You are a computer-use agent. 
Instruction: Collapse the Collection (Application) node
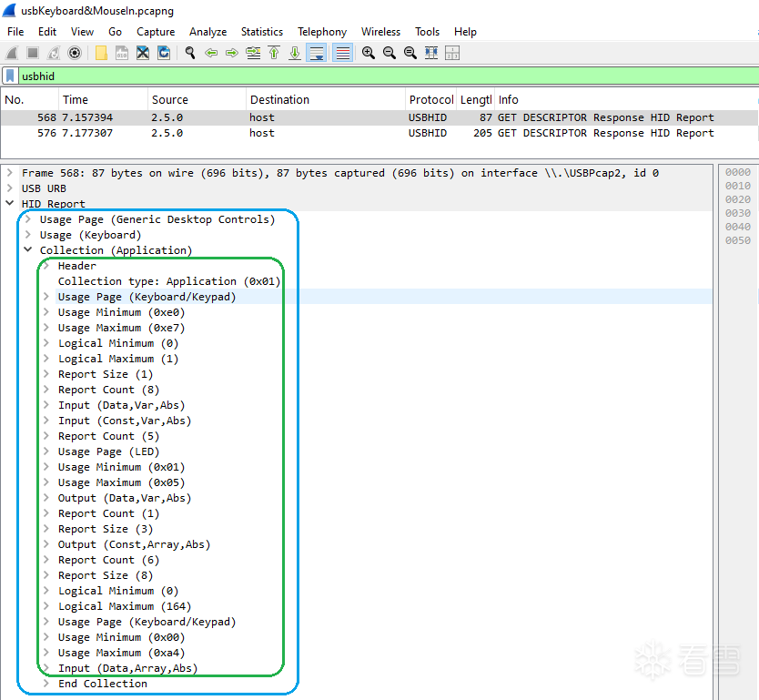(x=28, y=250)
